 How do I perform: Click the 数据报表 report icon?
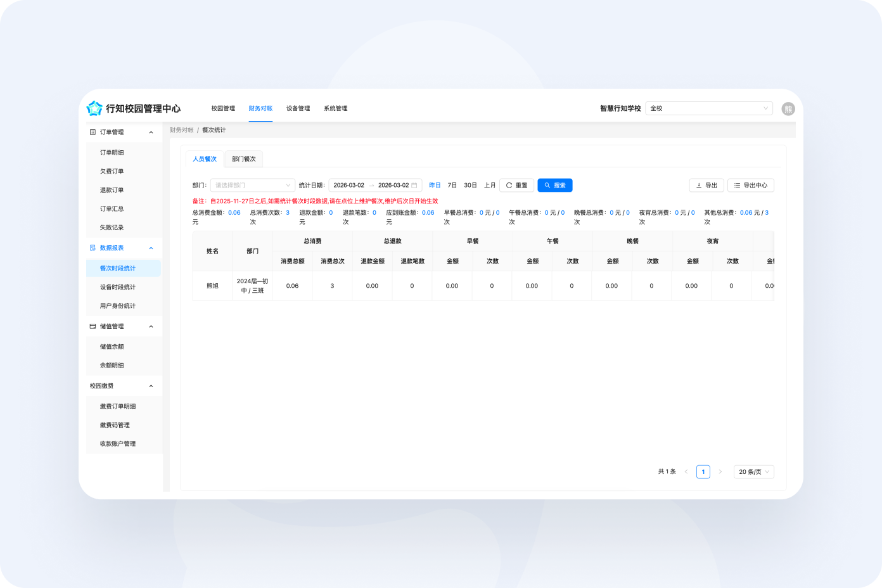click(93, 248)
